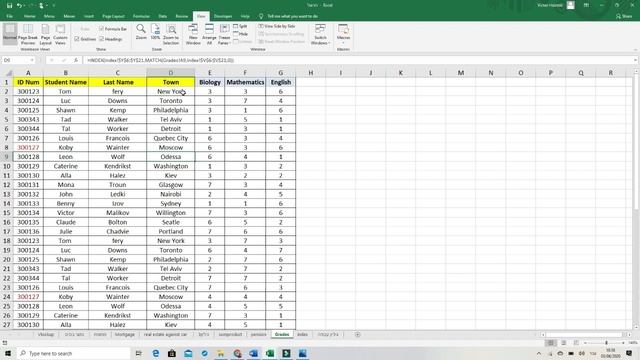The height and width of the screenshot is (360, 640).
Task: Click Share in the top right
Action: (x=624, y=16)
